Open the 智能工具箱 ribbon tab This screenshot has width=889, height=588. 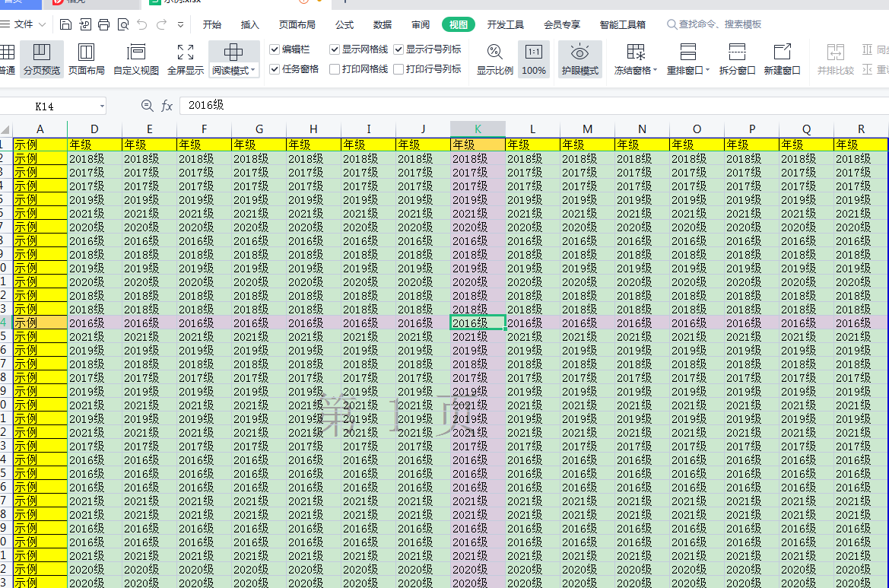tap(623, 24)
